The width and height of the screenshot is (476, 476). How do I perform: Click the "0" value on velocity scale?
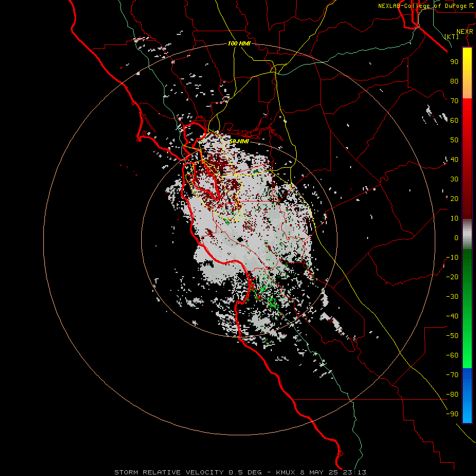coord(456,238)
